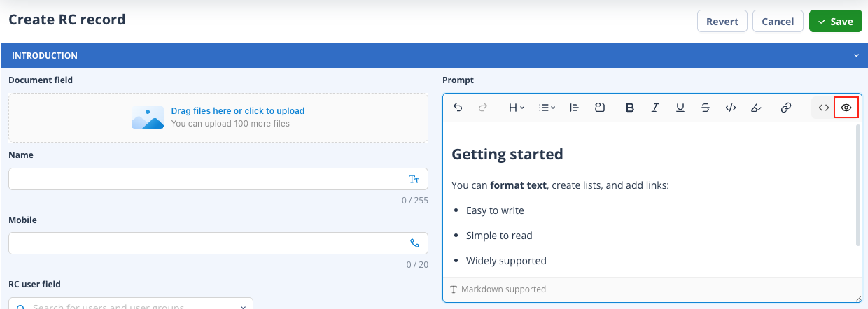Insert a link with the chain icon

(x=786, y=108)
